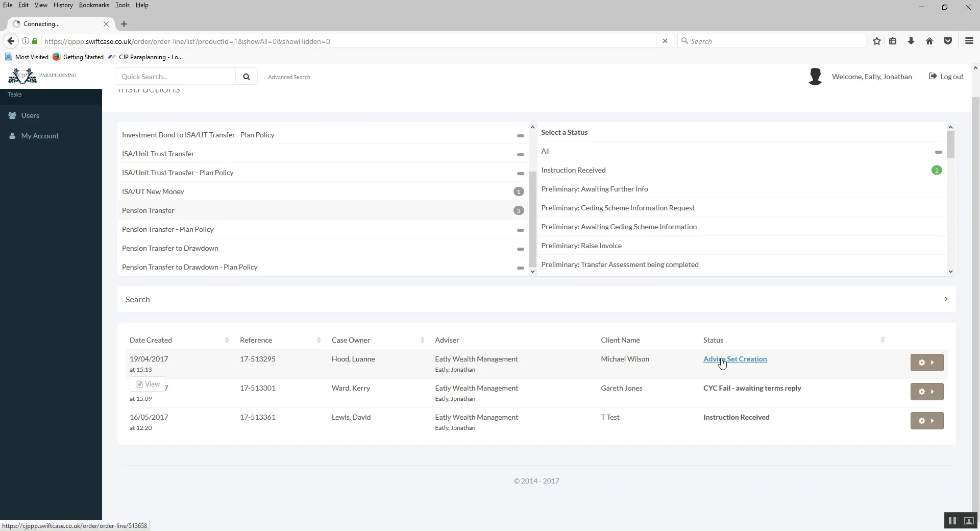
Task: Filter by Instruction Received status
Action: pos(742,170)
